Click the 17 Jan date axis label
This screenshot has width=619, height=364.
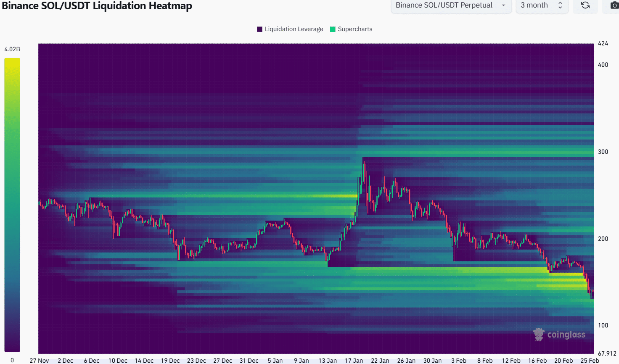click(x=354, y=361)
